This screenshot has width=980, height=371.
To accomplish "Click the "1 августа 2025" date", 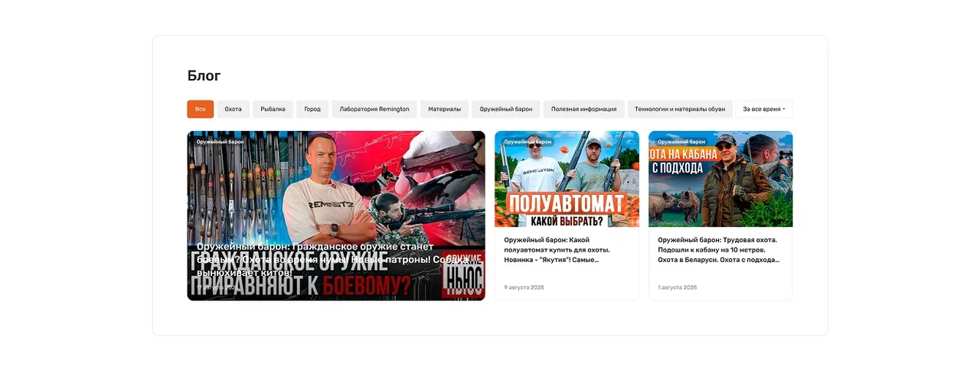I will [x=678, y=287].
